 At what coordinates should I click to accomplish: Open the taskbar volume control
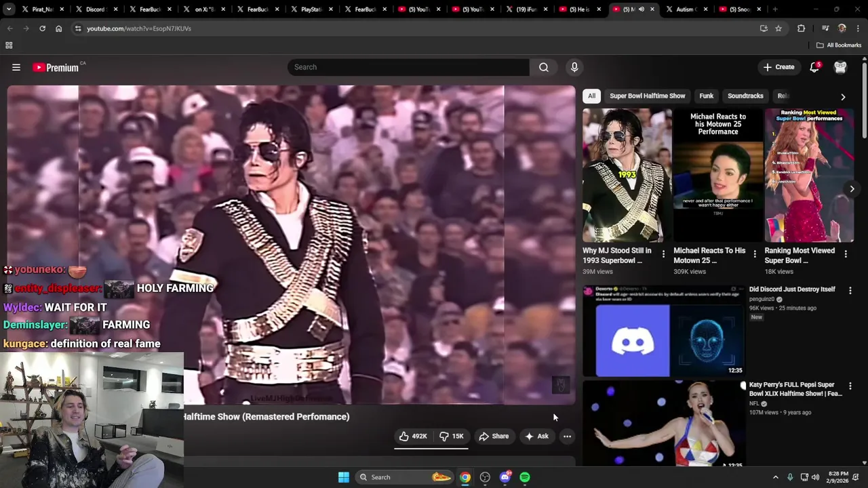click(x=815, y=477)
